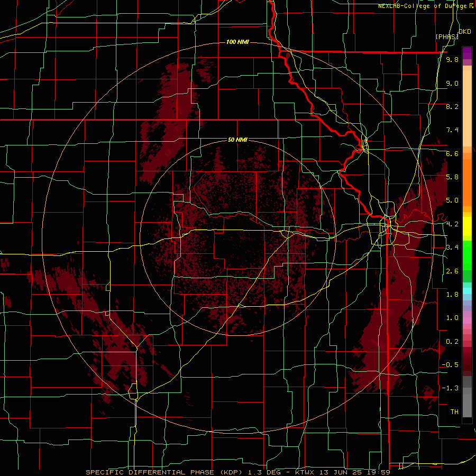The height and width of the screenshot is (476, 476).
Task: Click the bright green segment of the color bar
Action: 467,255
